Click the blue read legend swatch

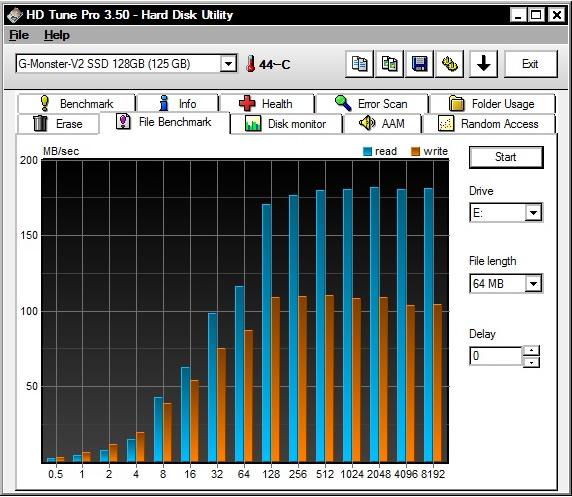click(367, 151)
